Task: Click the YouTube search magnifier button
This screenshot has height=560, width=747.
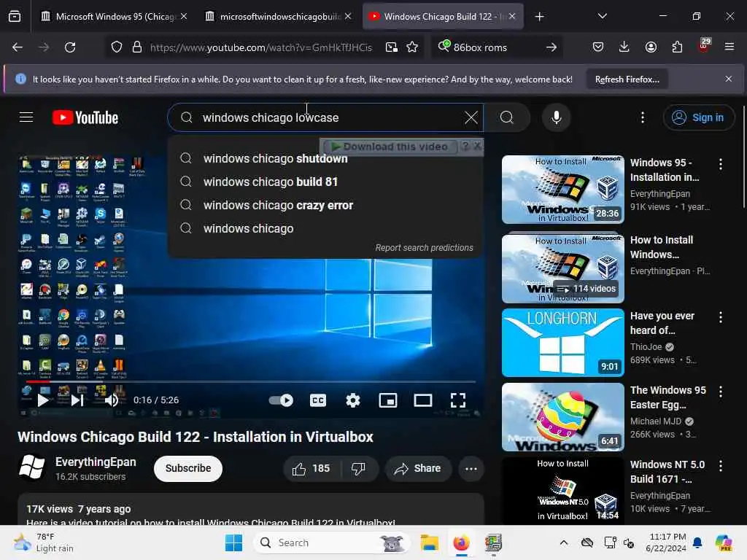Action: (507, 117)
